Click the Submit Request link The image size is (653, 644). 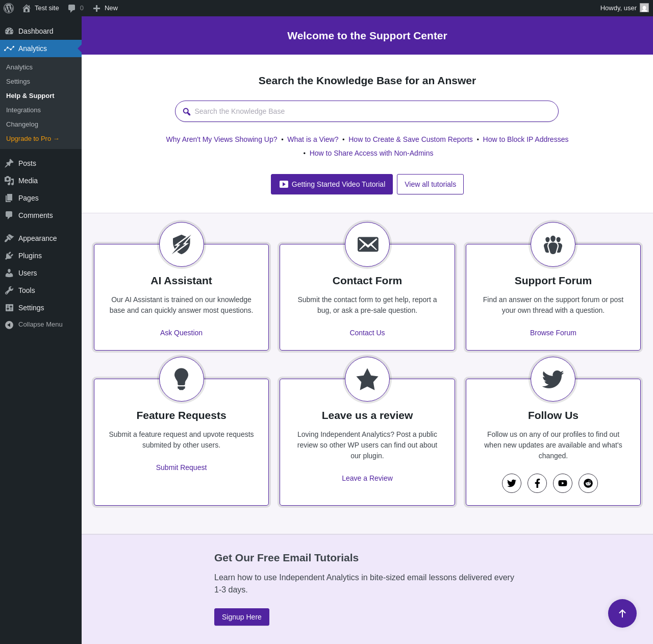181,467
